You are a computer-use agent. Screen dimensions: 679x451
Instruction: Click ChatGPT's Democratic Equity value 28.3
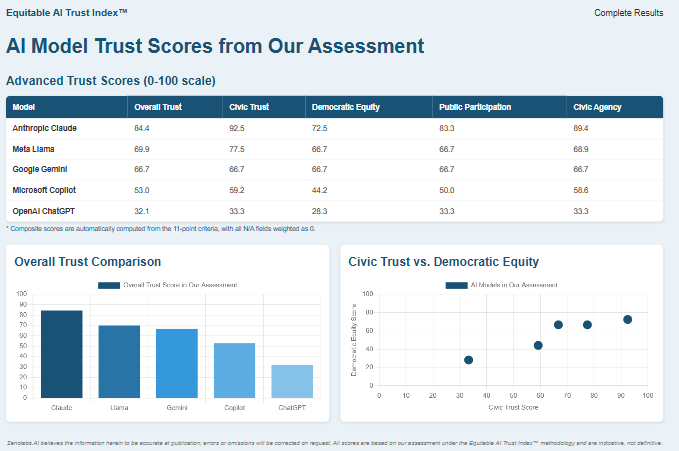pos(320,211)
